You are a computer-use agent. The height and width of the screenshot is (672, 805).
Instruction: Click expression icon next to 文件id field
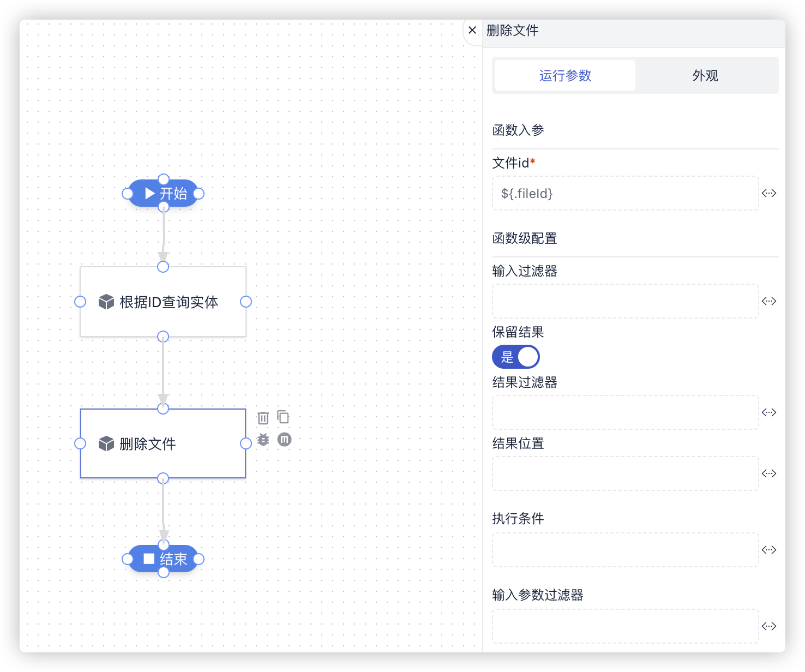(x=769, y=193)
